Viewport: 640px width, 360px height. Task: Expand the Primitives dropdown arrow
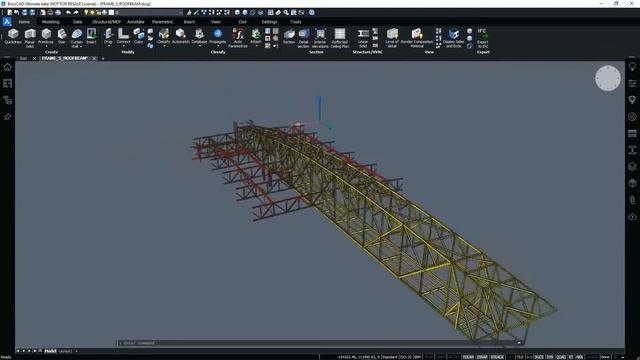click(x=46, y=47)
